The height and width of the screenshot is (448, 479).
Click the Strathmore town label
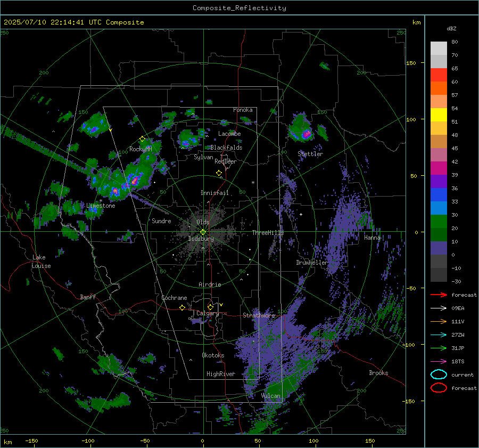point(259,315)
